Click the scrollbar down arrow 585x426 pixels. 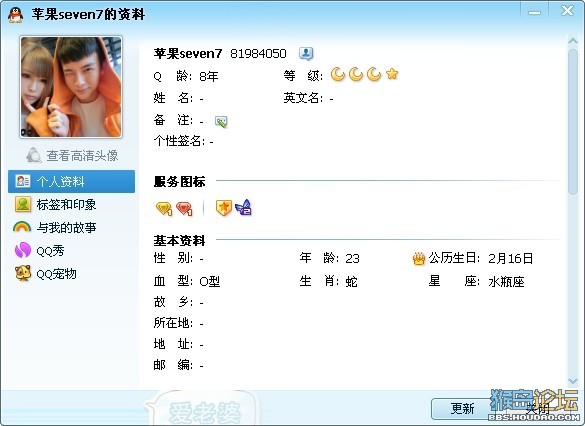[573, 381]
